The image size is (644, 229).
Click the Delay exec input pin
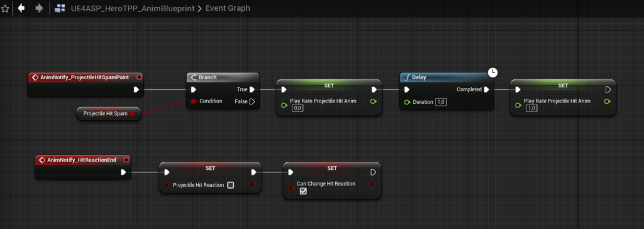407,89
